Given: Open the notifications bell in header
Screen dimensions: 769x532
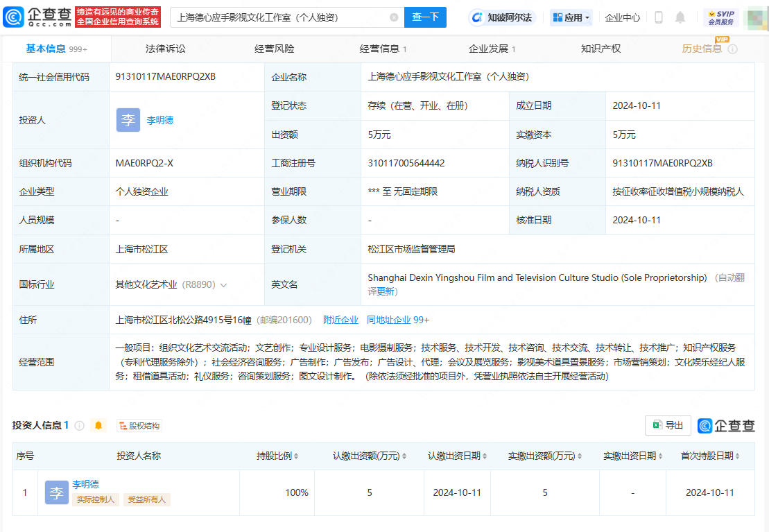Looking at the screenshot, I should [680, 17].
